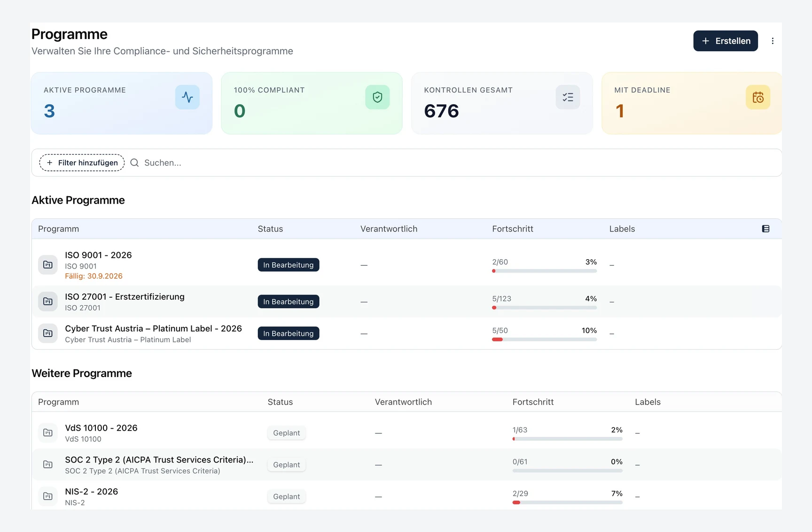Click the 100% Compliant stat card value 0
Screen dimensions: 812x532
click(240, 111)
